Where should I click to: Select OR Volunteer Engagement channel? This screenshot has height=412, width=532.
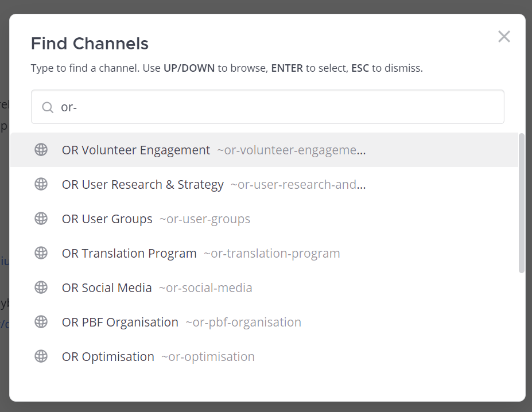[x=136, y=150]
